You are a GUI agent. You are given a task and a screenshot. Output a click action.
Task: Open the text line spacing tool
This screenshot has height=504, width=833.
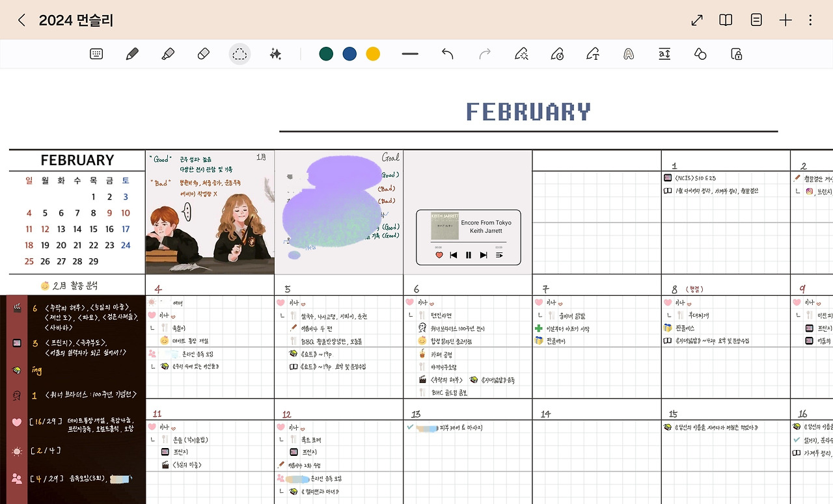tap(664, 54)
